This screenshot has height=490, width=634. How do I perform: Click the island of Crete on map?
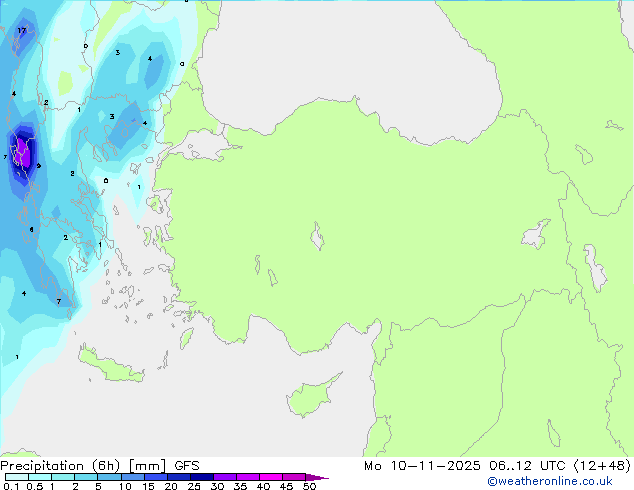click(x=110, y=365)
